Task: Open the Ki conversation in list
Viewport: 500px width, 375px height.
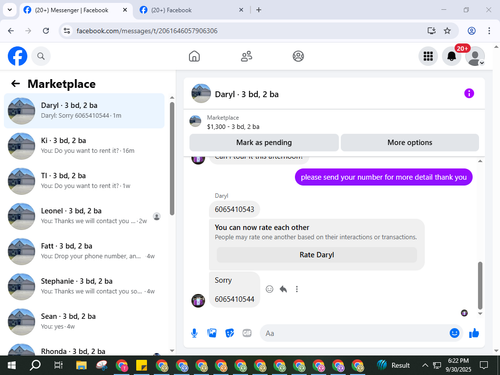Action: coord(84,146)
